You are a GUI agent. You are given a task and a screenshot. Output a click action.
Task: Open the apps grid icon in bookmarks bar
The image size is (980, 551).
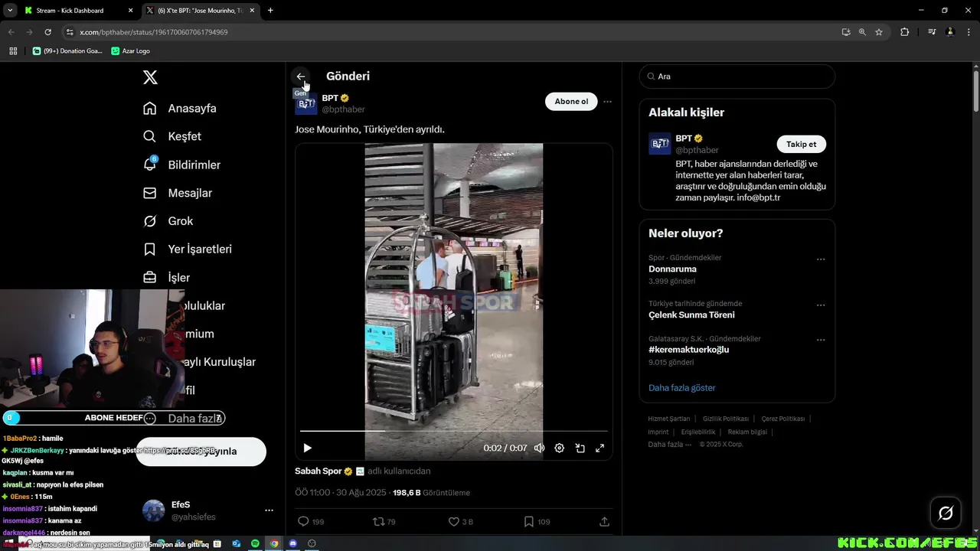[13, 51]
